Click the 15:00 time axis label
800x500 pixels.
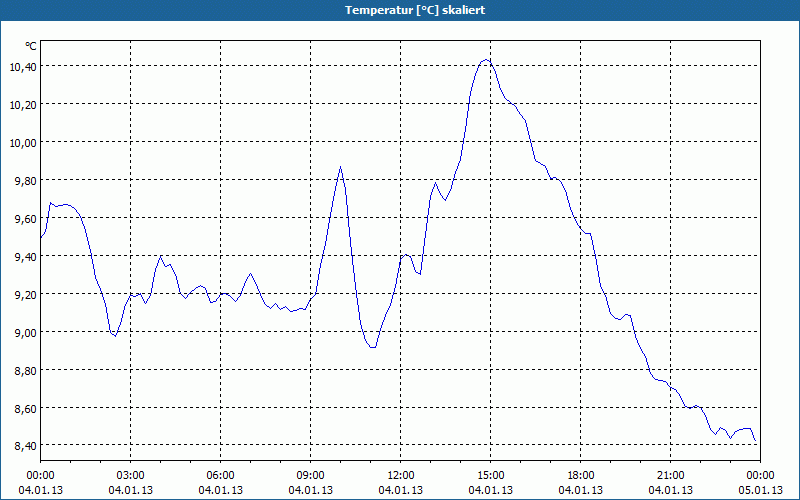[x=491, y=476]
